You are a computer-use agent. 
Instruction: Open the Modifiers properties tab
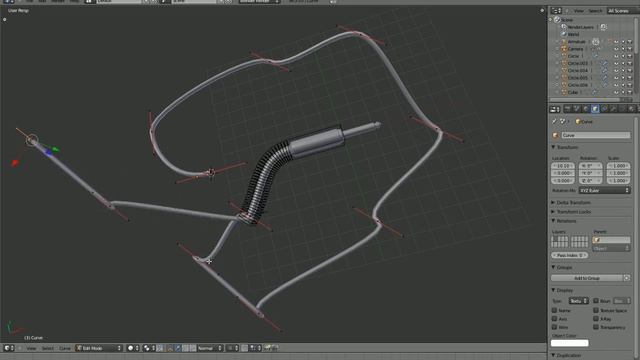(613, 109)
